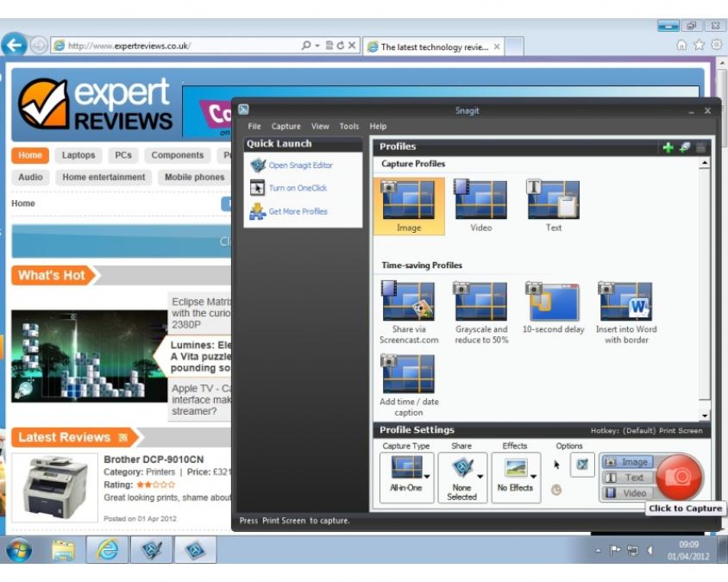
Task: Choose Grayscale and reduce to 50% profile
Action: [x=481, y=312]
